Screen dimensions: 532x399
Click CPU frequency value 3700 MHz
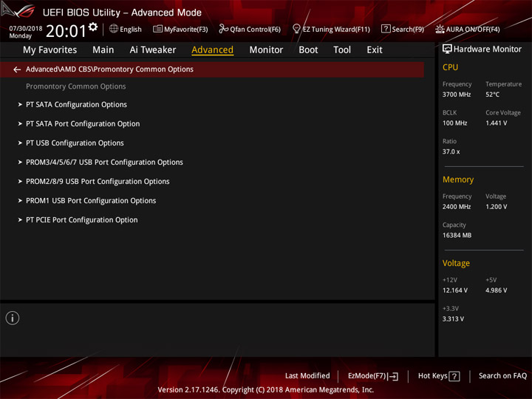pyautogui.click(x=457, y=95)
